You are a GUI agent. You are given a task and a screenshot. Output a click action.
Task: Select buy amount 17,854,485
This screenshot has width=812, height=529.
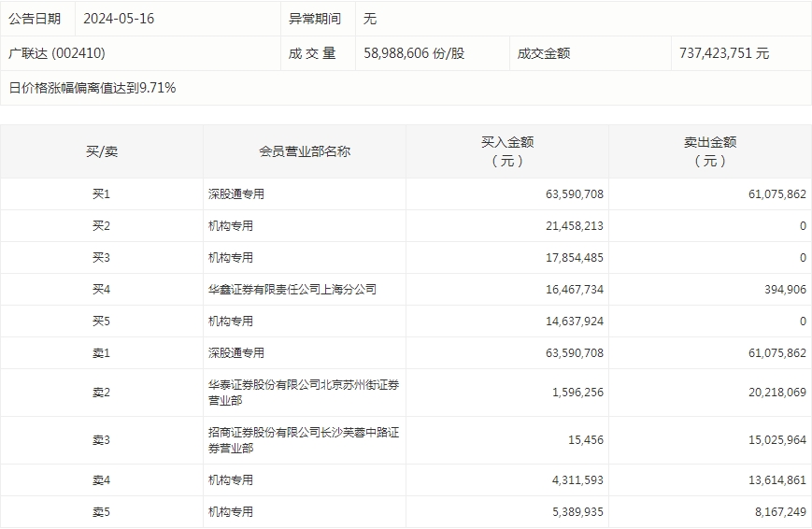(x=575, y=258)
